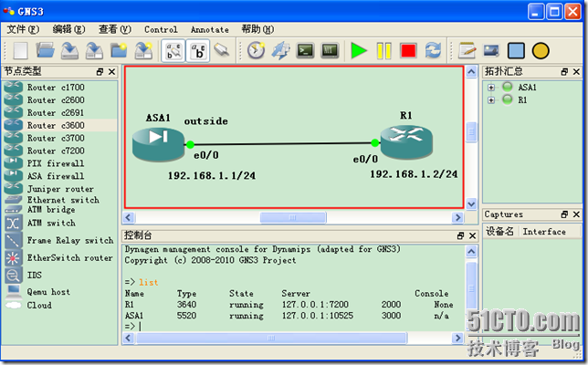Screen dimensions: 588x365
Task: Click the Save project toolbar icon
Action: 69,50
